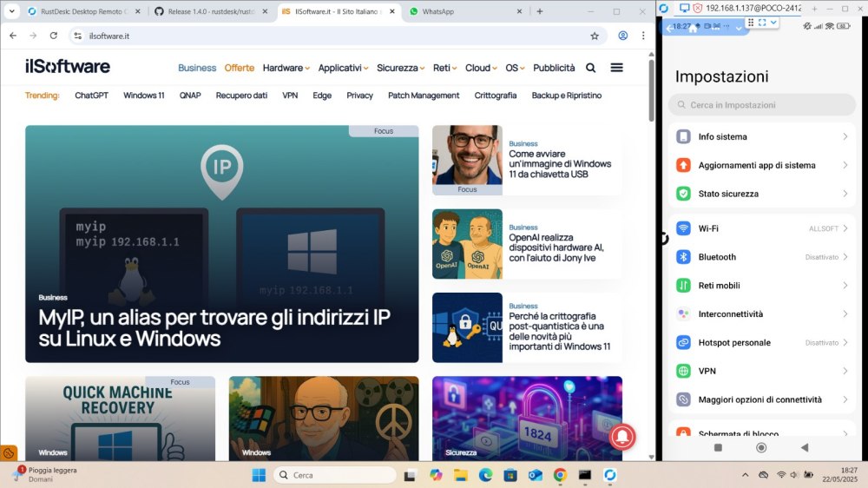Switch to WhatsApp browser tab
Screen dimensions: 868x488
tap(465, 11)
